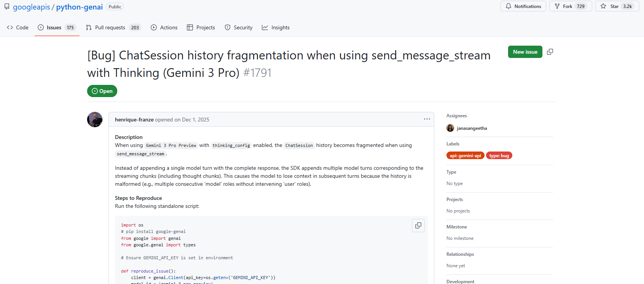Image resolution: width=644 pixels, height=284 pixels.
Task: Open the Projects tab
Action: point(201,27)
